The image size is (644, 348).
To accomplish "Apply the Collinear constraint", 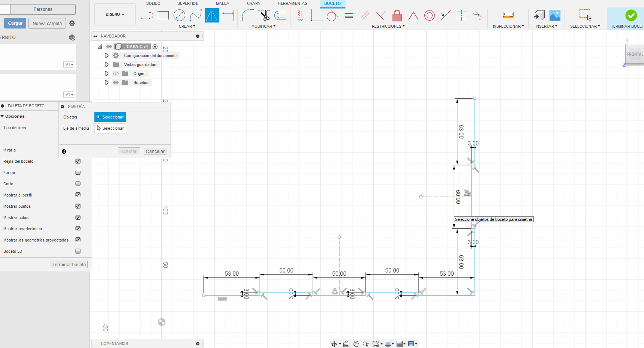I will coord(445,15).
